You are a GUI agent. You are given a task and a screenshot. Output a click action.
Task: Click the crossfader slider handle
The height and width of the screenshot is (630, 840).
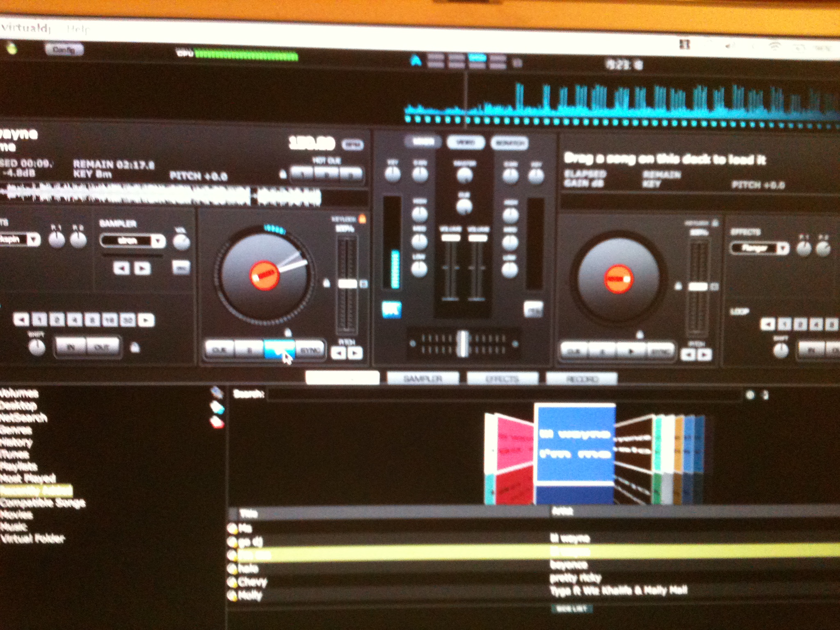pyautogui.click(x=463, y=343)
